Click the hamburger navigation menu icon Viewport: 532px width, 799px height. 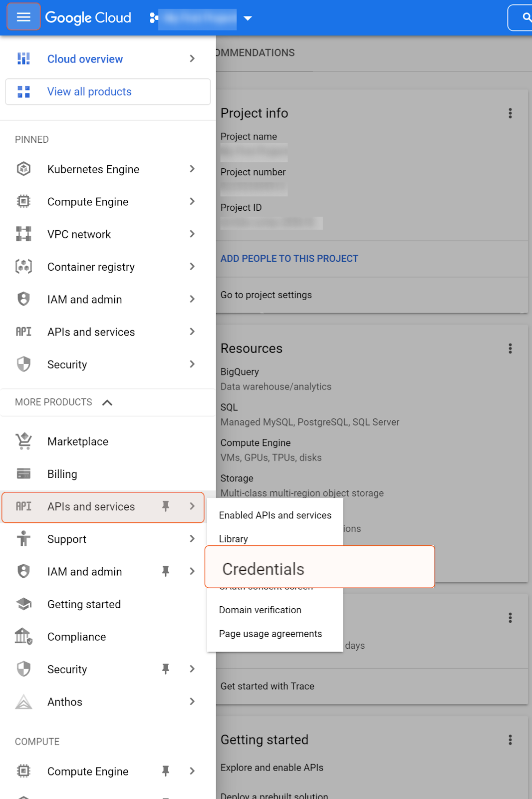point(23,17)
